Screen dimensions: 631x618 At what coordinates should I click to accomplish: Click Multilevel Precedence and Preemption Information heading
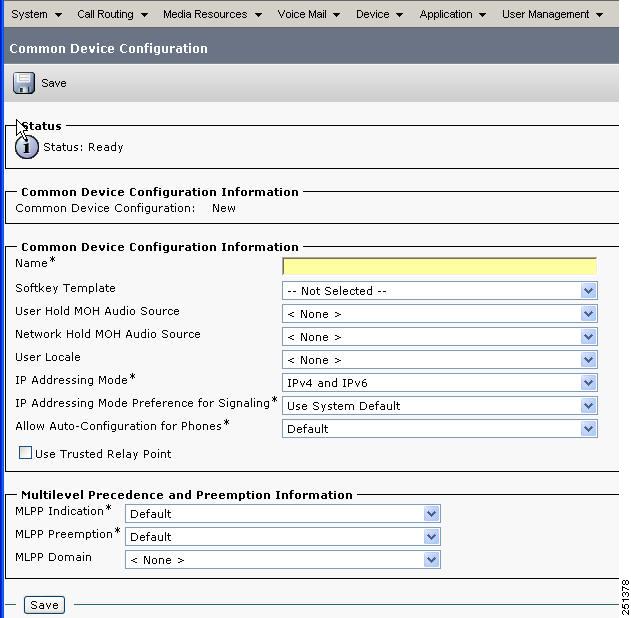[187, 495]
